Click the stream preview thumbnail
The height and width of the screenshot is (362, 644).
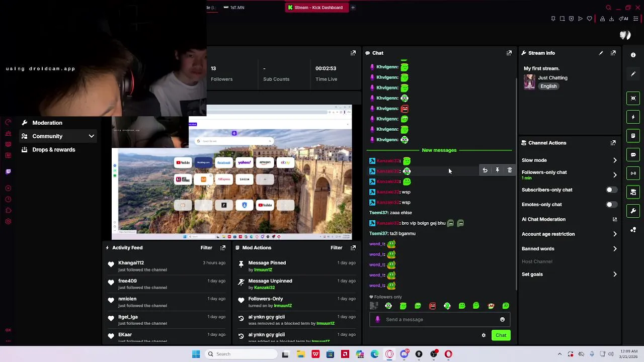[232, 172]
